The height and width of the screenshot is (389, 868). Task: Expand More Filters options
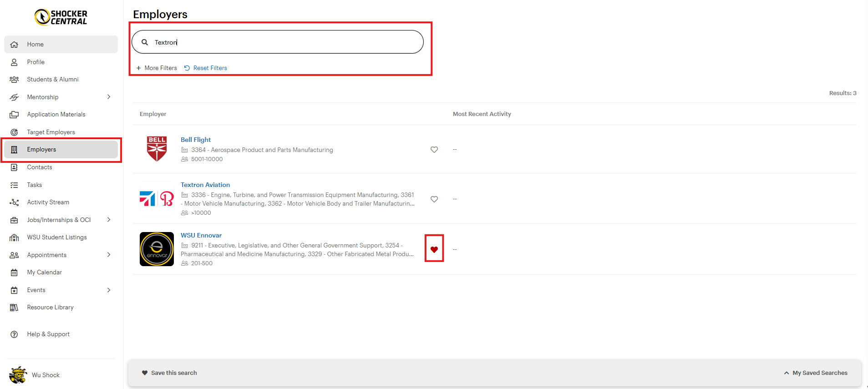[157, 68]
